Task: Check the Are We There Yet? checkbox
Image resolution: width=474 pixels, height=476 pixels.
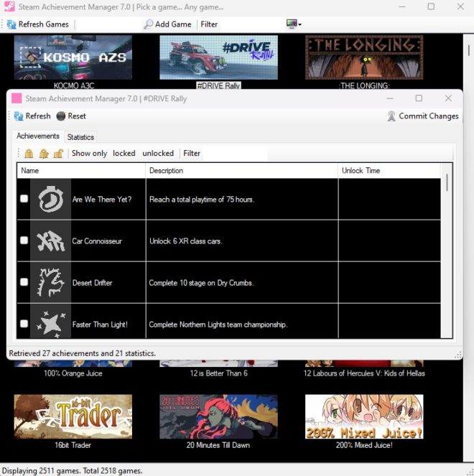Action: [24, 199]
